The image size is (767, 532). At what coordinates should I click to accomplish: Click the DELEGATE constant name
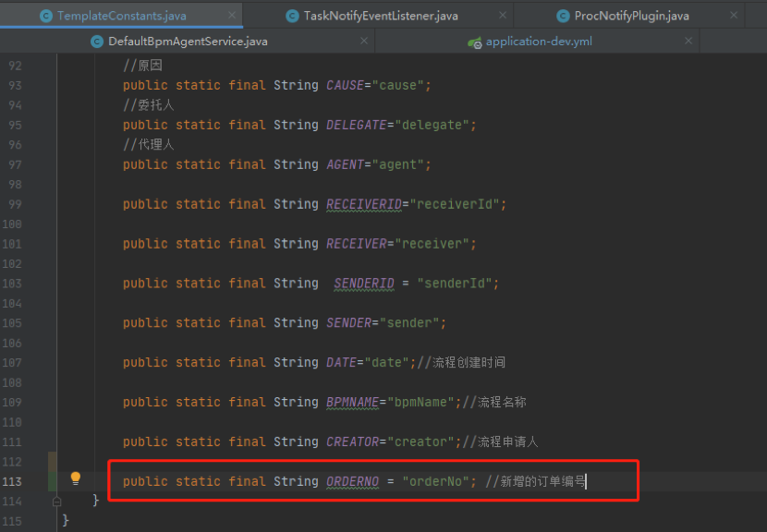click(356, 125)
